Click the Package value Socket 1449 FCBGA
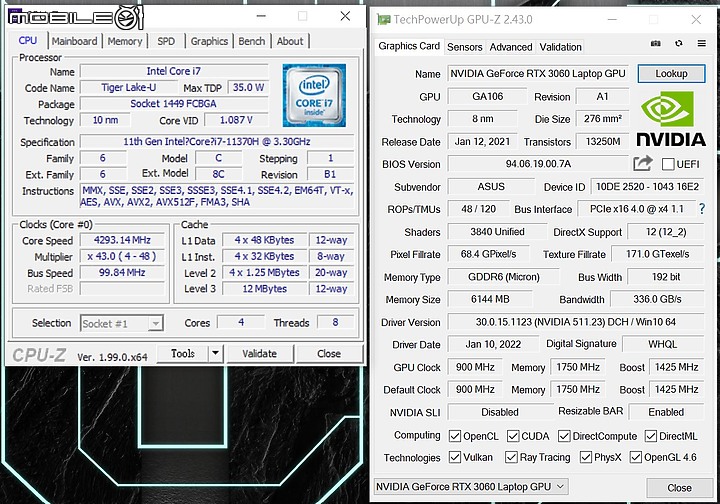Screen dimensions: 720x504 click(174, 104)
